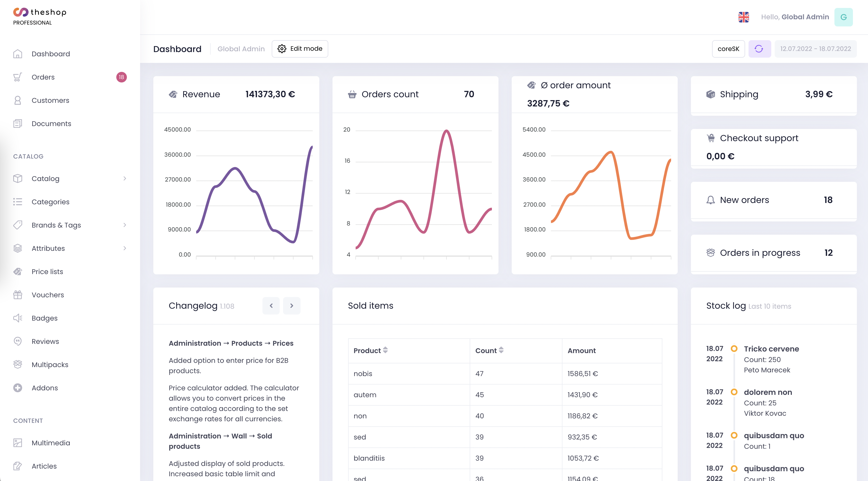
Task: Click the Revenue value 141373,30 €
Action: tap(270, 94)
